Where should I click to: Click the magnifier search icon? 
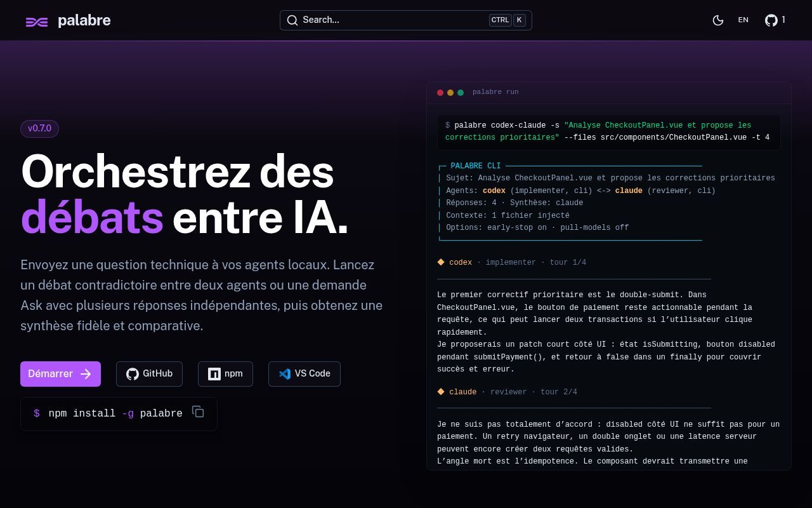292,20
